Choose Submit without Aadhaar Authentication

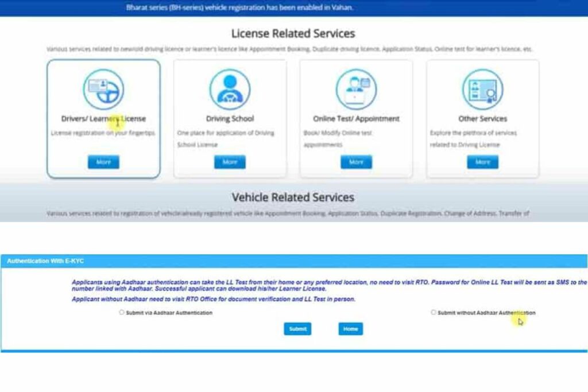pyautogui.click(x=433, y=312)
